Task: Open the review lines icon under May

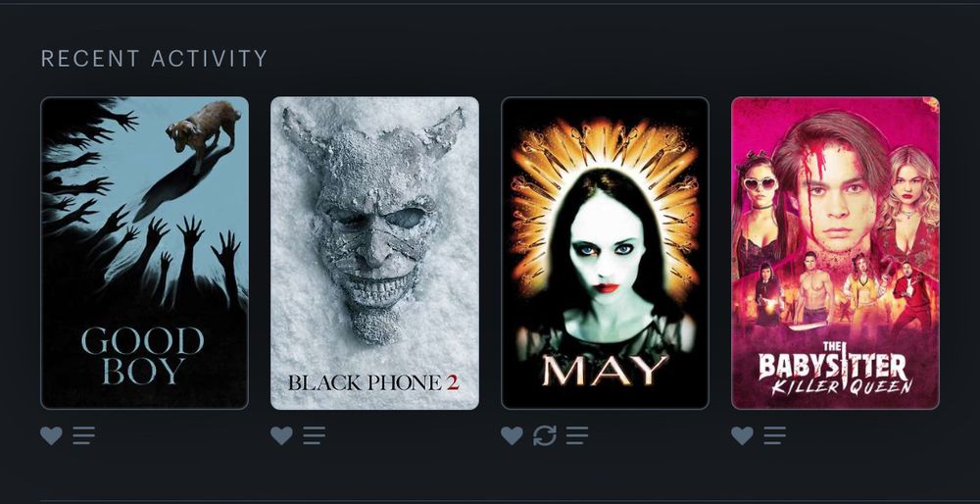Action: [577, 435]
